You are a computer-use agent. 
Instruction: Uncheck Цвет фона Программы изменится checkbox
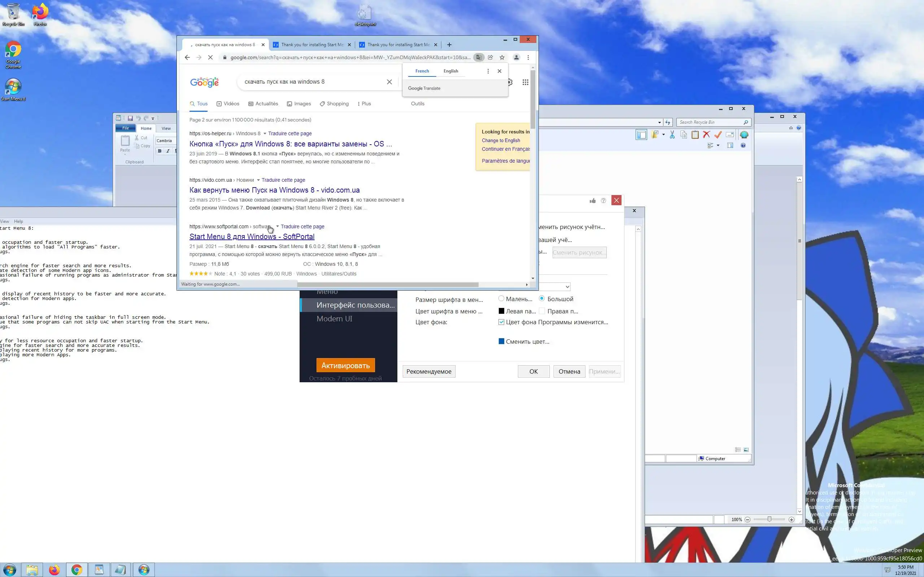501,322
